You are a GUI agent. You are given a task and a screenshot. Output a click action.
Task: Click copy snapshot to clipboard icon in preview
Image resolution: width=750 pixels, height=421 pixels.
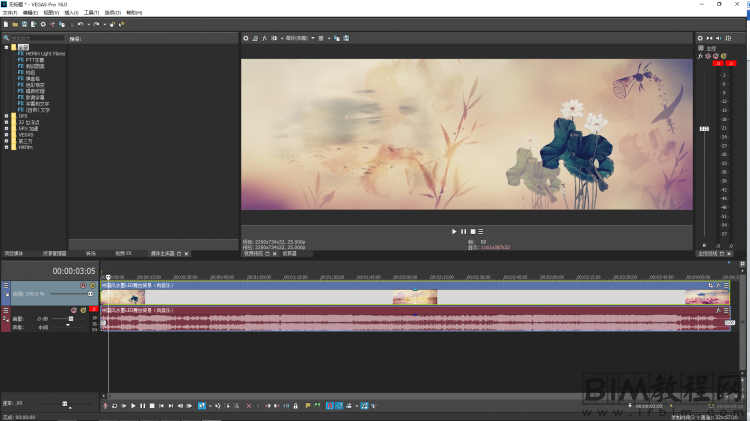[x=337, y=38]
